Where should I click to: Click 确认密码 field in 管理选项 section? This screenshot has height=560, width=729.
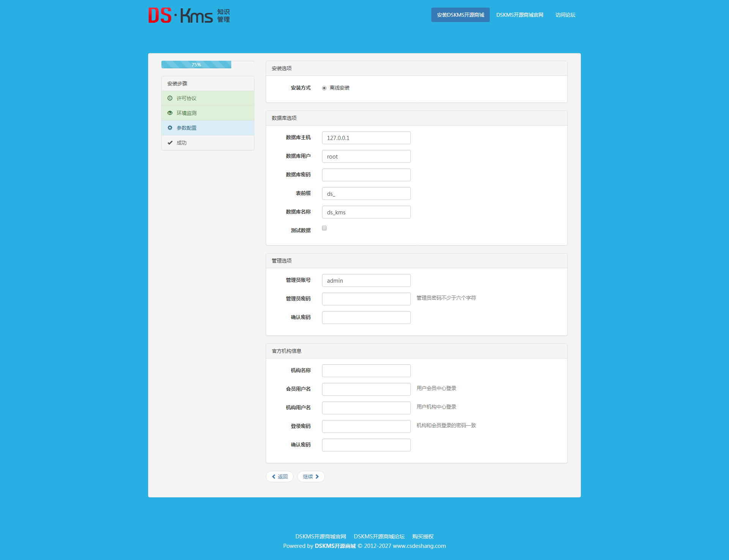(x=366, y=318)
